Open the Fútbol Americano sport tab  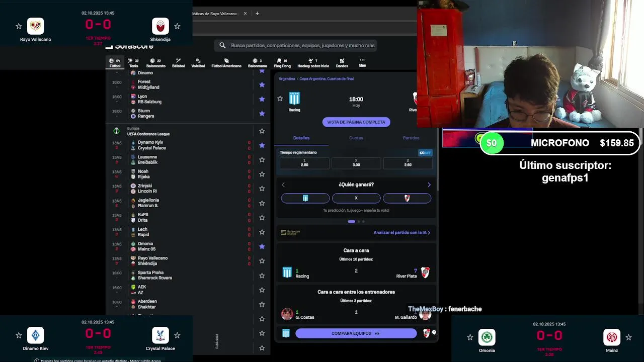tap(226, 63)
